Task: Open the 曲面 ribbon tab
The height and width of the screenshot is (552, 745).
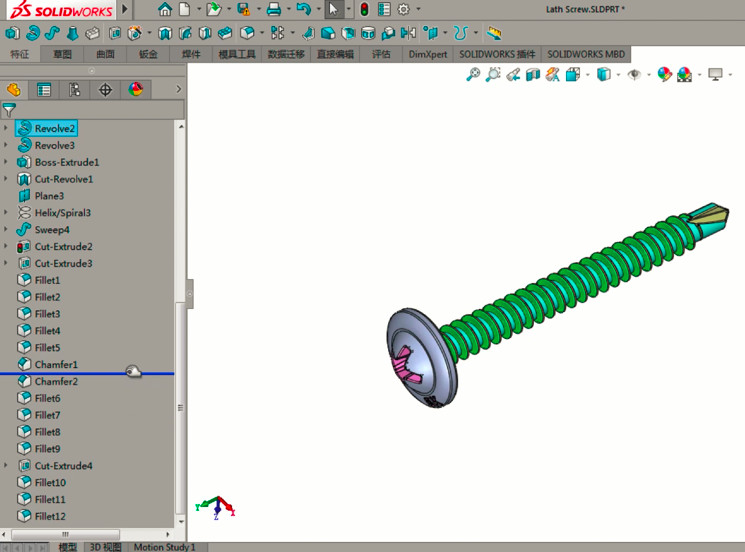Action: pos(105,54)
